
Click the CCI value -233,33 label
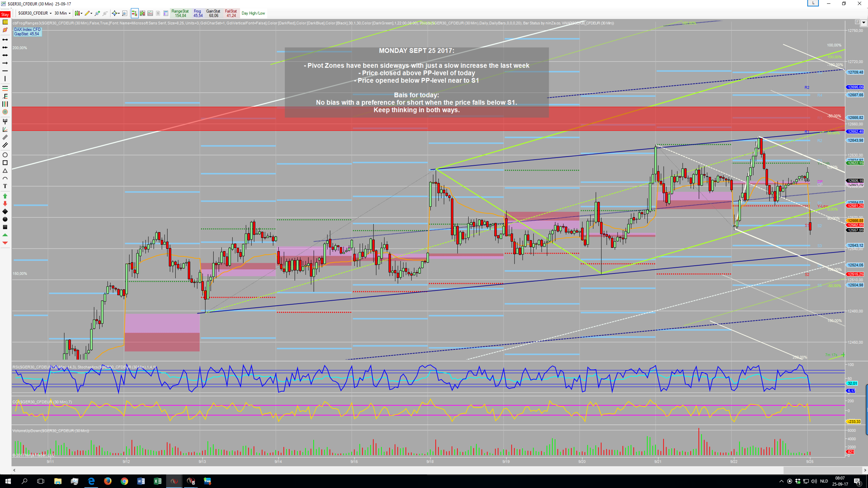click(854, 422)
